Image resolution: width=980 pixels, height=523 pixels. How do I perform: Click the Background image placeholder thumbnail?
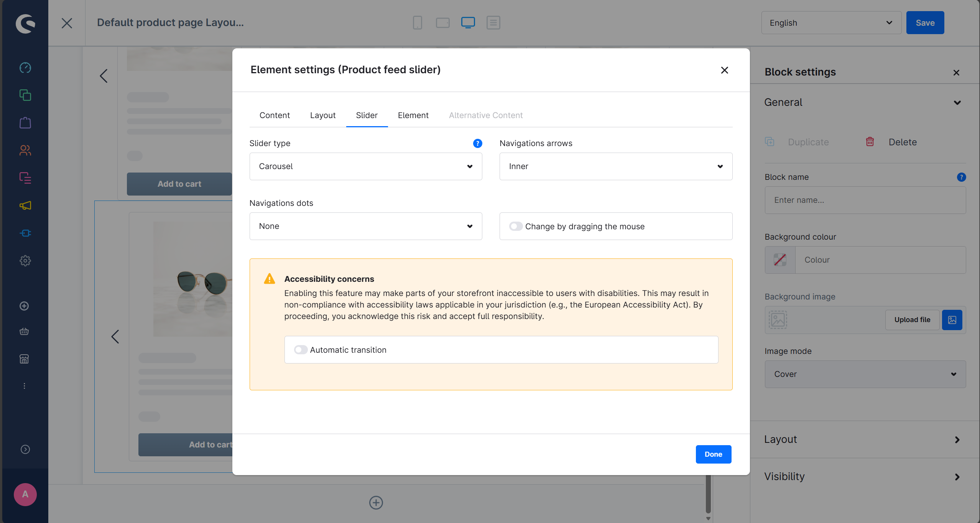pos(778,320)
